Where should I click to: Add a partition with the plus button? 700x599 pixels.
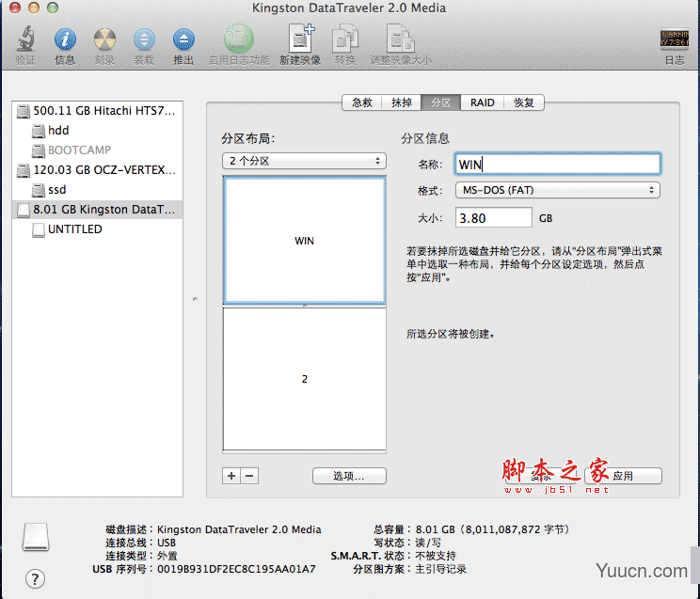[231, 476]
